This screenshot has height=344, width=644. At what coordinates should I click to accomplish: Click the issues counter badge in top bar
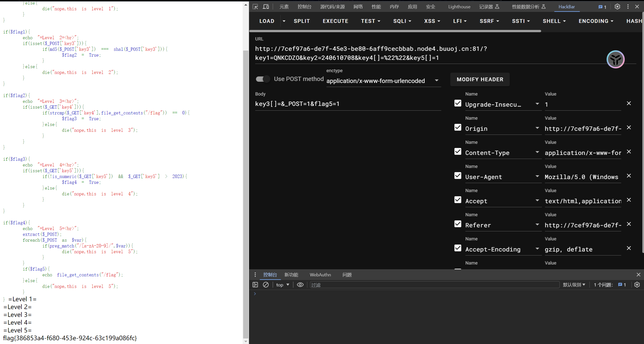602,7
